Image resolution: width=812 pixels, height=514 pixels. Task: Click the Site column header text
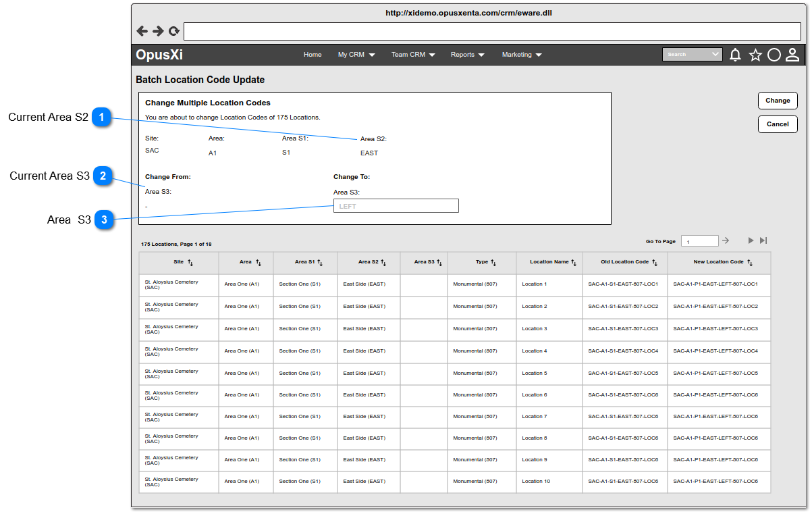178,262
